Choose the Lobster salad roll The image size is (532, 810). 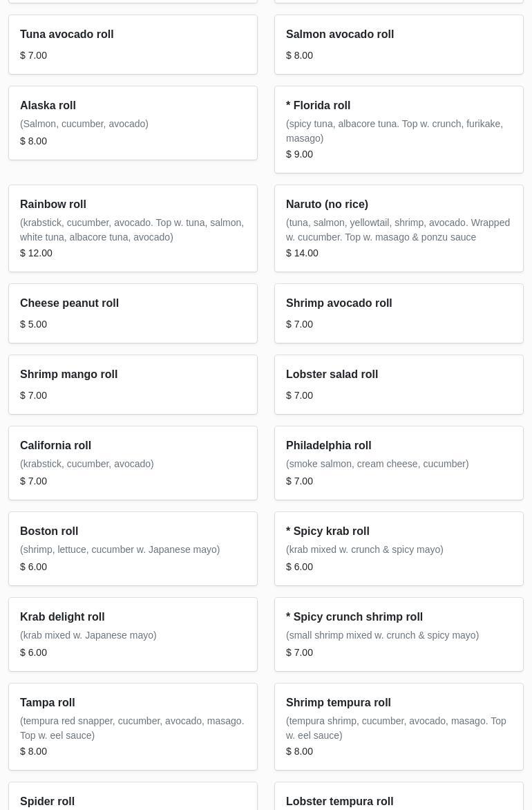click(399, 384)
